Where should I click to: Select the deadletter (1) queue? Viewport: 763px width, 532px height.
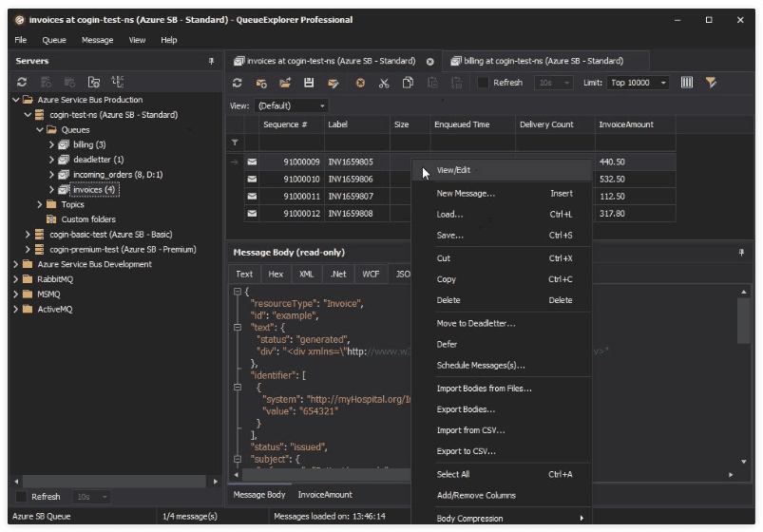pos(99,160)
